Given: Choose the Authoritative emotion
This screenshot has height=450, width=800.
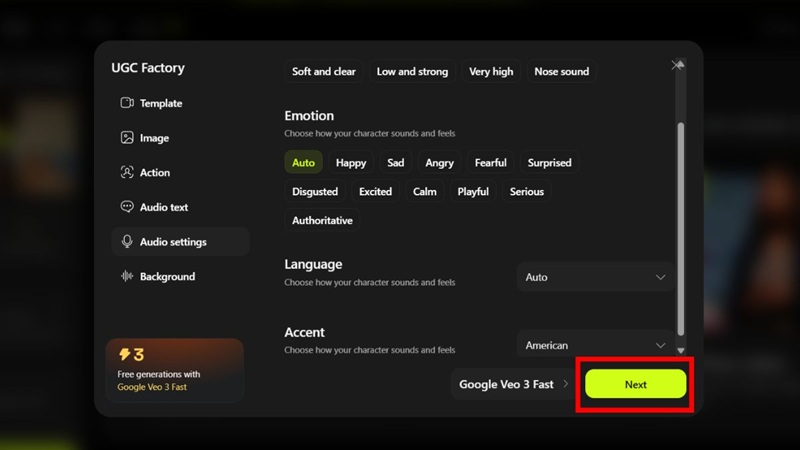Looking at the screenshot, I should tap(322, 221).
